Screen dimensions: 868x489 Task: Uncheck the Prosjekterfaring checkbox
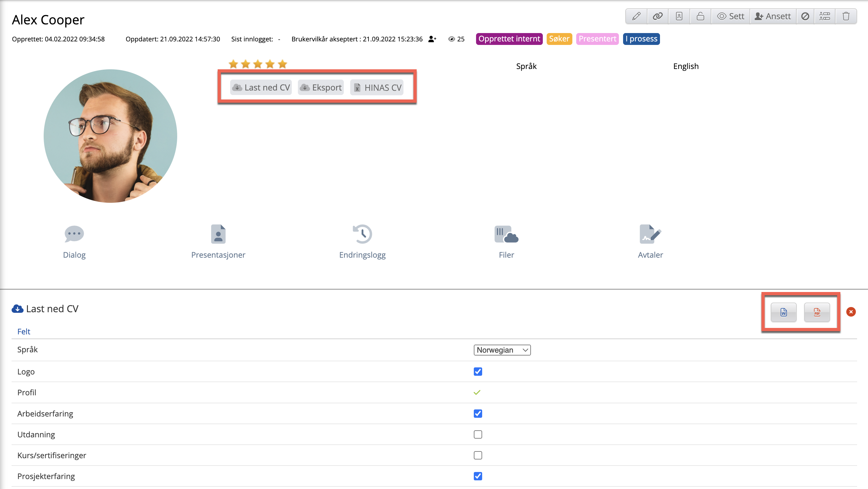[477, 476]
